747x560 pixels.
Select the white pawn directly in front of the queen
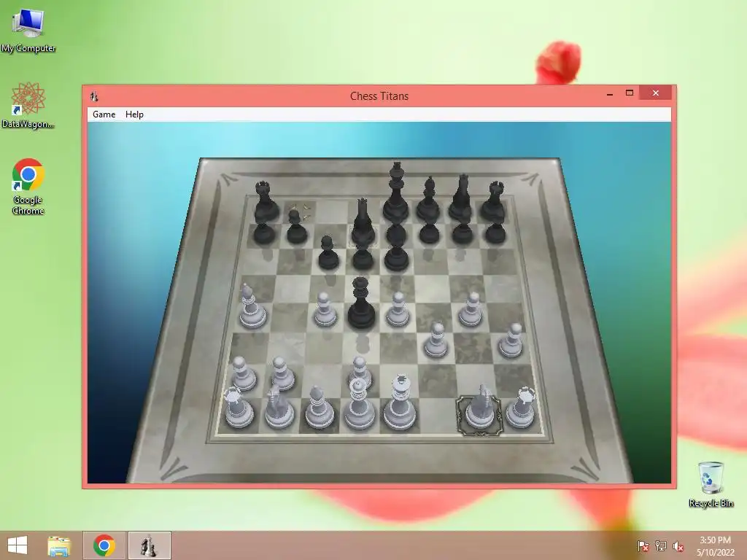coord(360,373)
